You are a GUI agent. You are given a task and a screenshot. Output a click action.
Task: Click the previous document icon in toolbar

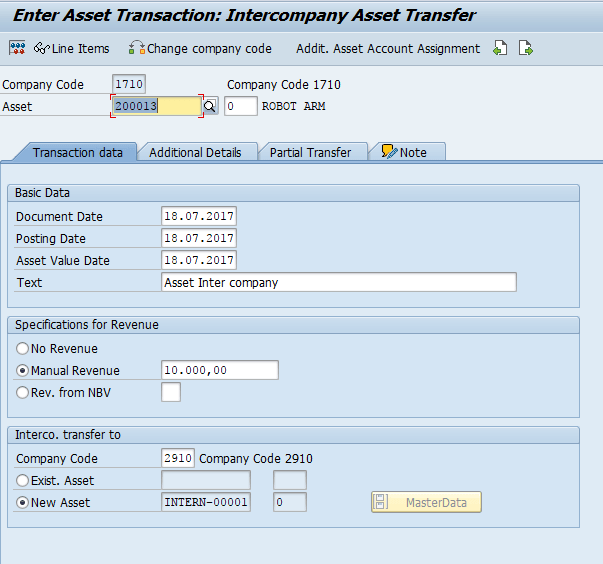[x=501, y=48]
